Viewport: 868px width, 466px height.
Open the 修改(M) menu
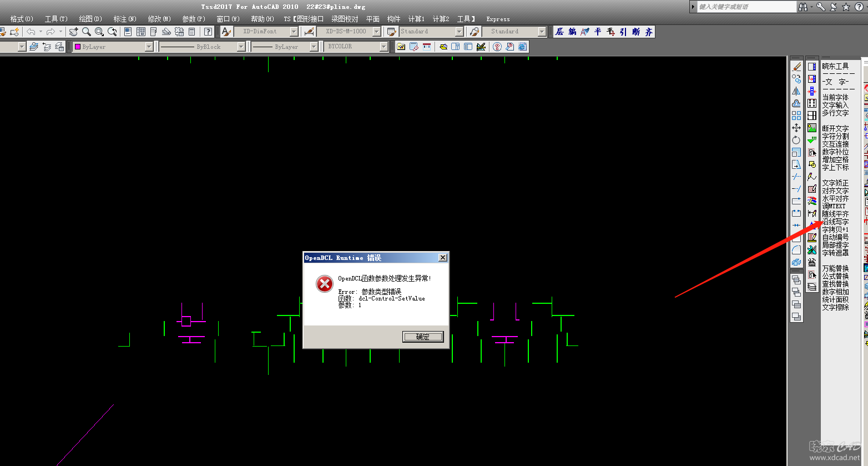tap(159, 19)
